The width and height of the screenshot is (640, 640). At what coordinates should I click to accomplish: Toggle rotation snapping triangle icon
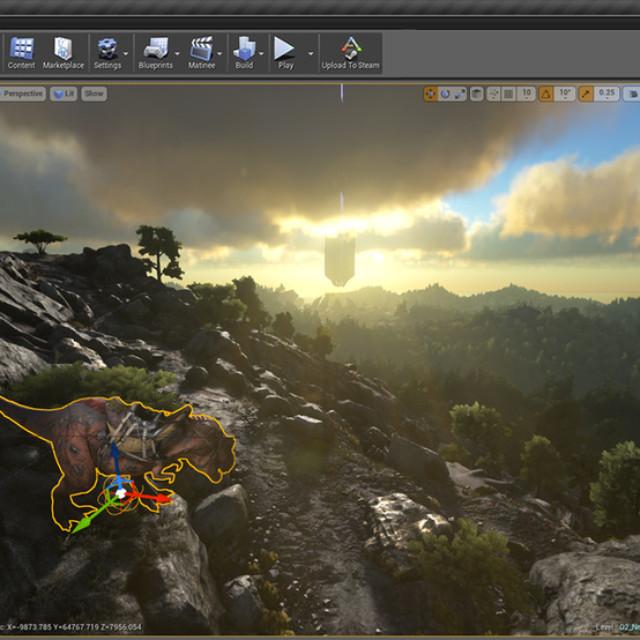[546, 94]
